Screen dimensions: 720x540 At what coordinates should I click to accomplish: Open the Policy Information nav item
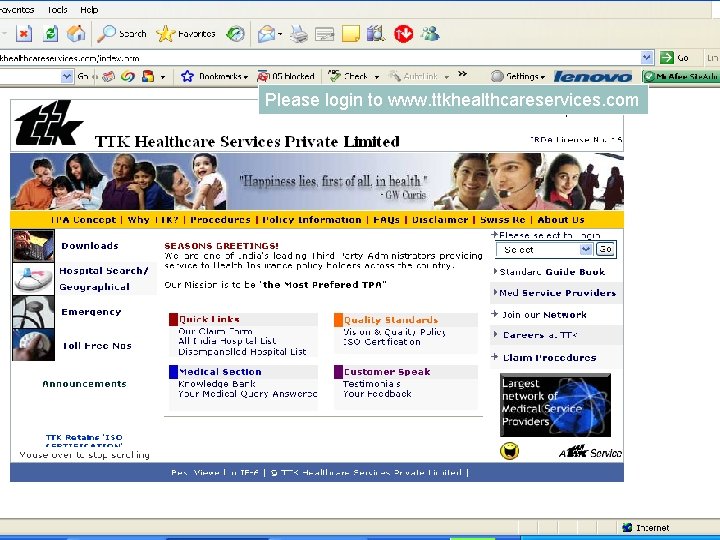click(312, 219)
